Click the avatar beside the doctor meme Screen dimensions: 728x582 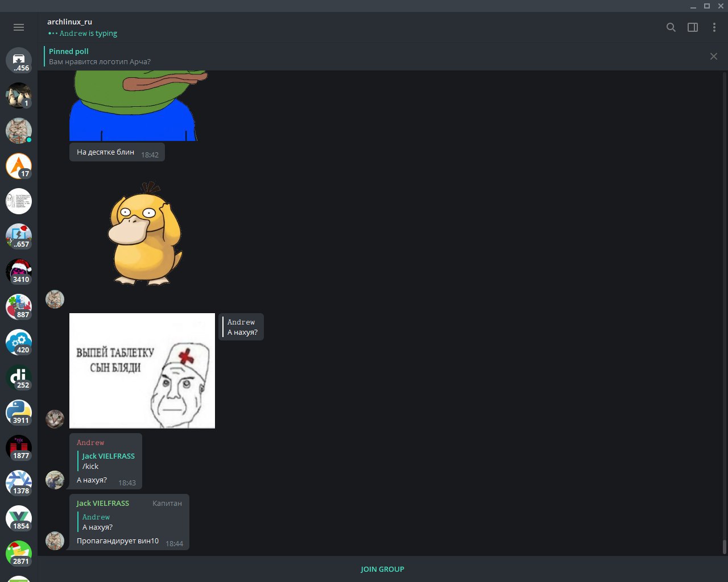point(55,419)
